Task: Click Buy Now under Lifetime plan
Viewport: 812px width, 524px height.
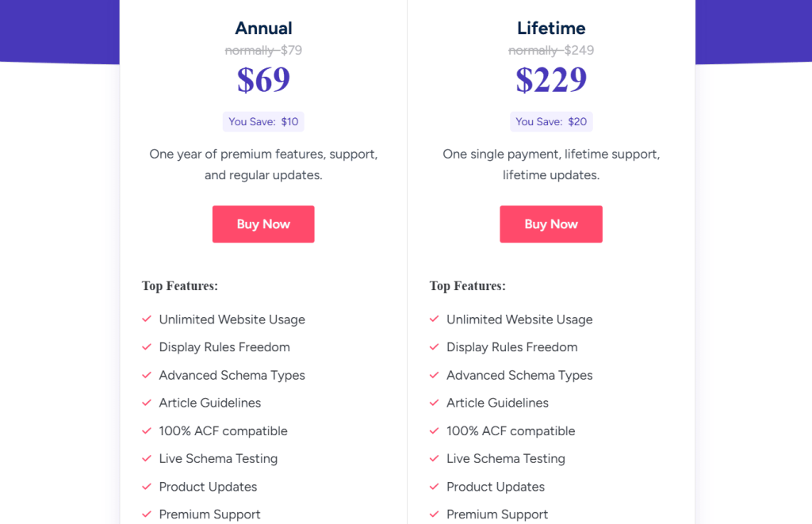Action: point(551,224)
